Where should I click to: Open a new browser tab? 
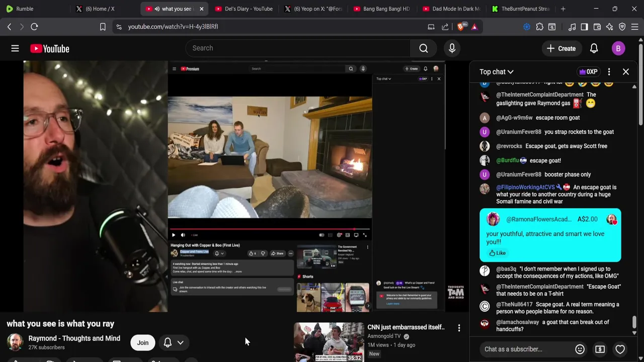[x=563, y=9]
